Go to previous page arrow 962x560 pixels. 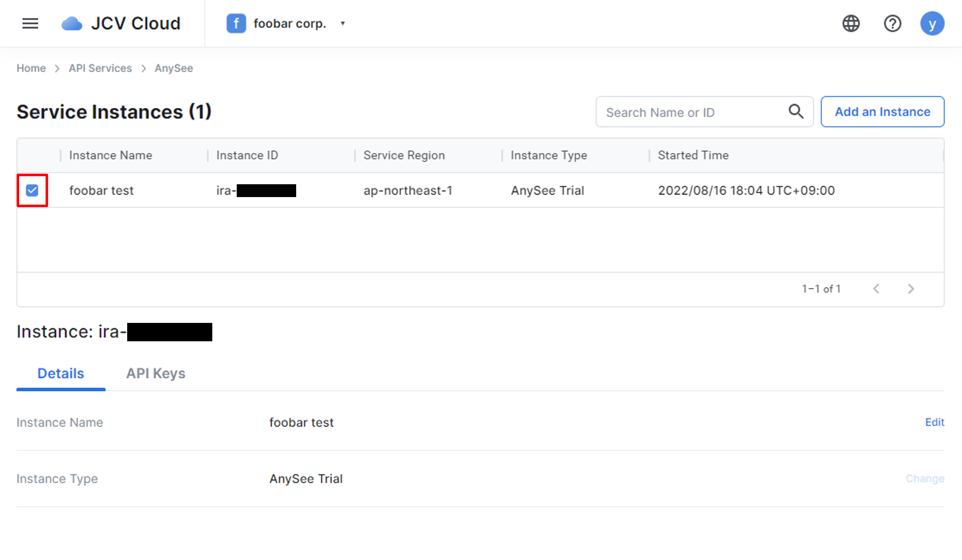(876, 289)
